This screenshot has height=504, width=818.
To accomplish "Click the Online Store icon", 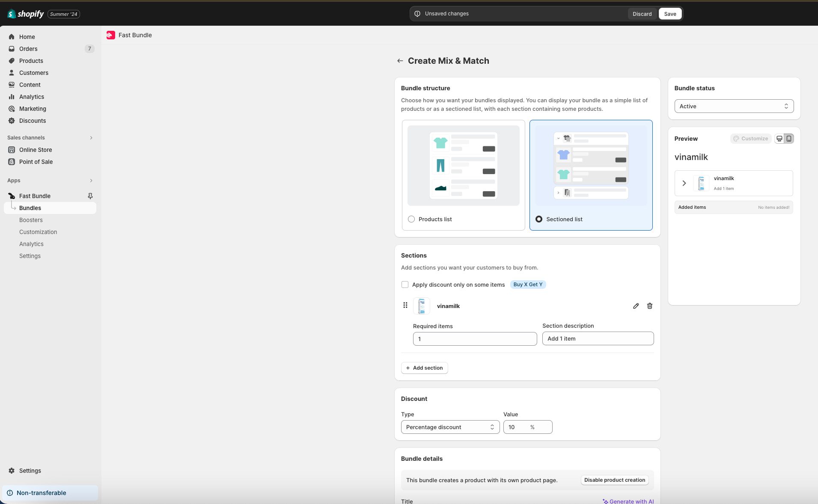I will pos(12,150).
